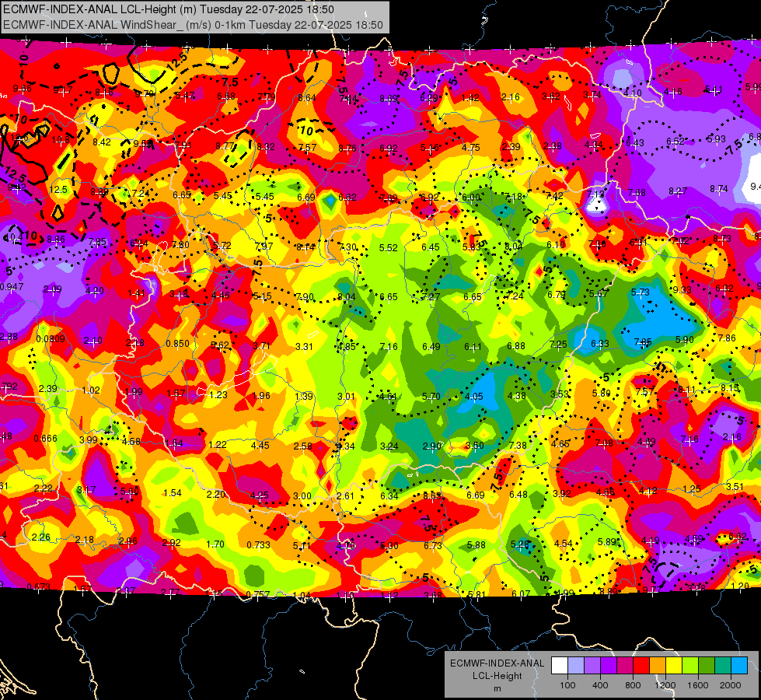Click the wind shear value 1.96
The image size is (761, 700).
(x=261, y=396)
